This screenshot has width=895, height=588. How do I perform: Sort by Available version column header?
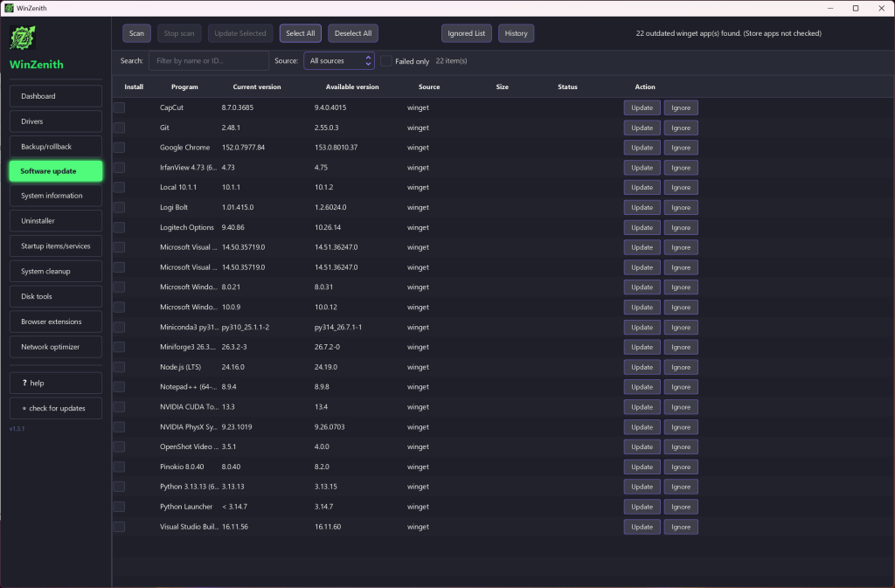click(352, 86)
